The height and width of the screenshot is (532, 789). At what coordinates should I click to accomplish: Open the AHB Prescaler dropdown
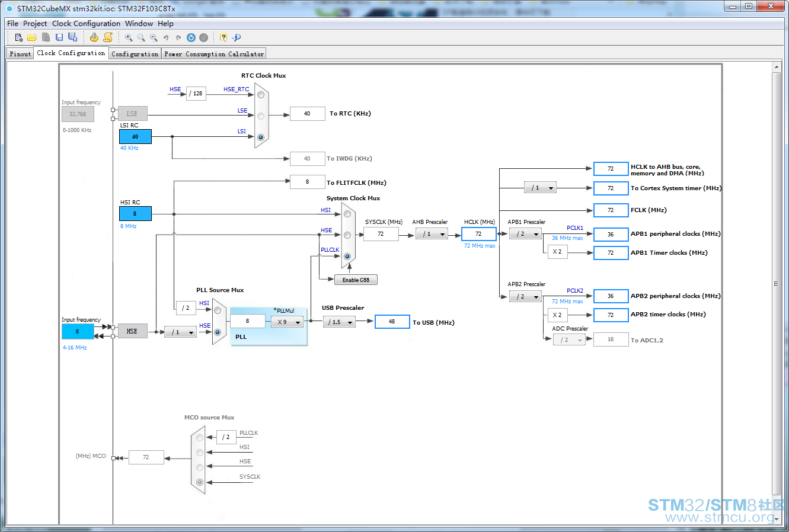[x=432, y=234]
